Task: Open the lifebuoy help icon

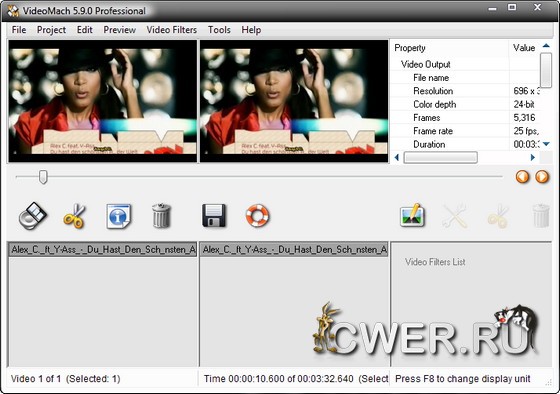Action: point(257,215)
